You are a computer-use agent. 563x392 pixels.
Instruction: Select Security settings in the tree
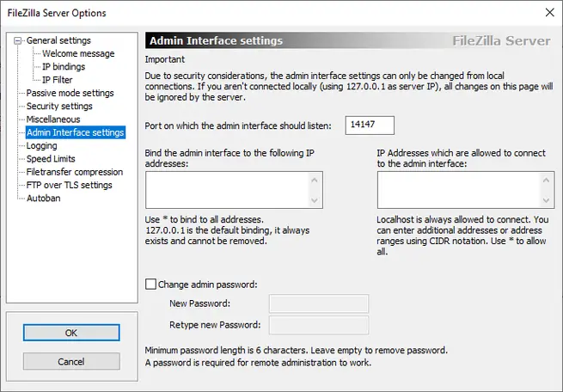59,106
